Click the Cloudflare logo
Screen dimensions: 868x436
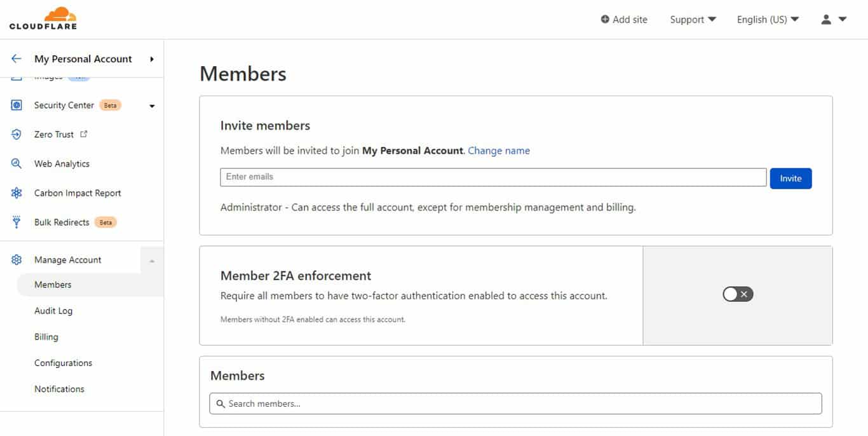(43, 18)
